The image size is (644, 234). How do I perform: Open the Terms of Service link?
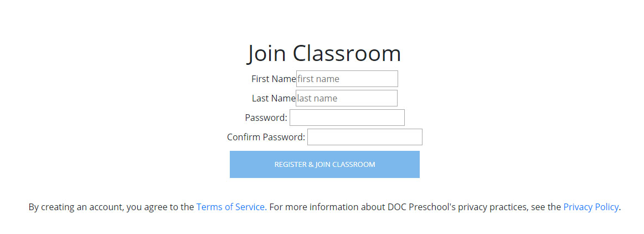point(230,207)
